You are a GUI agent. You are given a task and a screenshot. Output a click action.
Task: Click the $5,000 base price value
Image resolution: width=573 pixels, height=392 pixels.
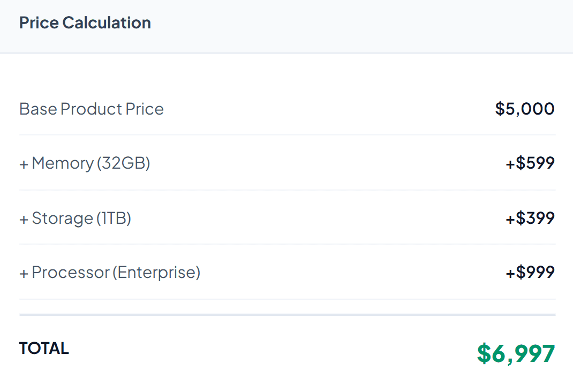(x=525, y=109)
